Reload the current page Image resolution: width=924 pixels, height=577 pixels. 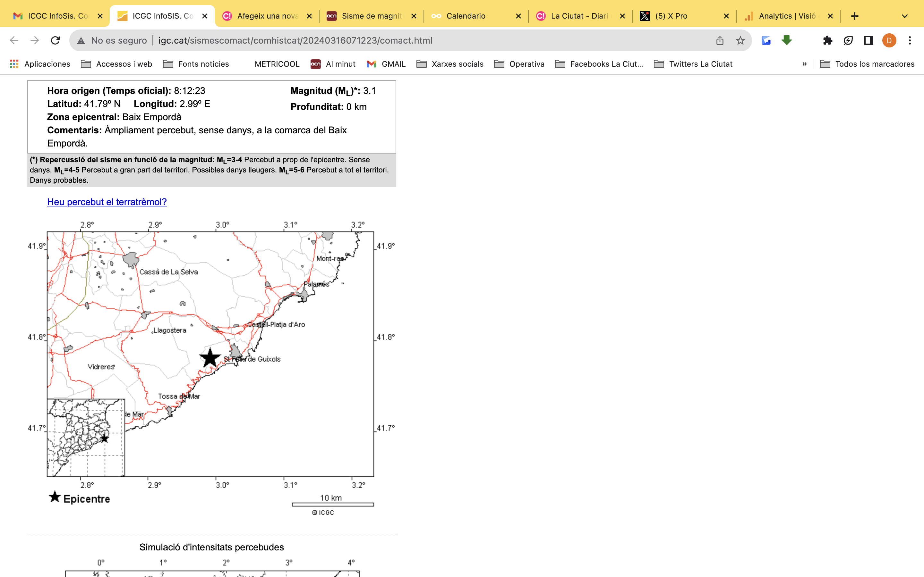56,40
